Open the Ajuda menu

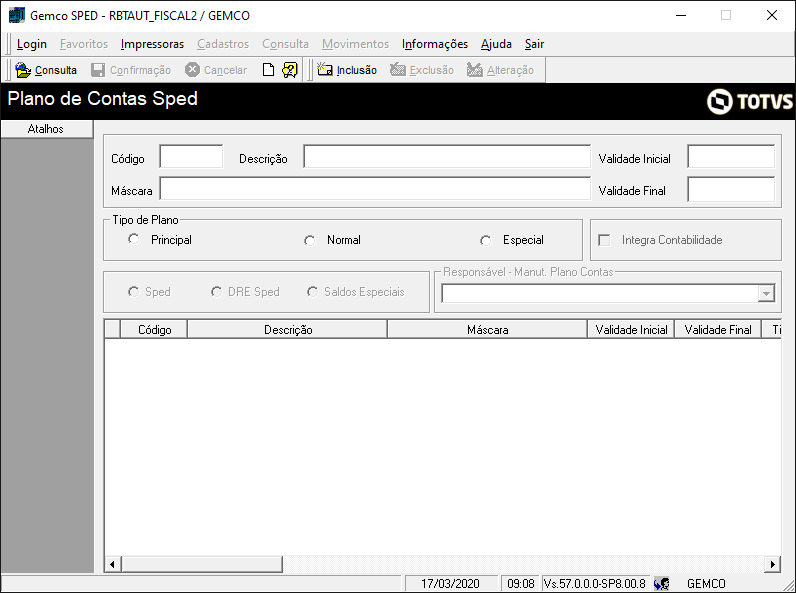point(496,44)
